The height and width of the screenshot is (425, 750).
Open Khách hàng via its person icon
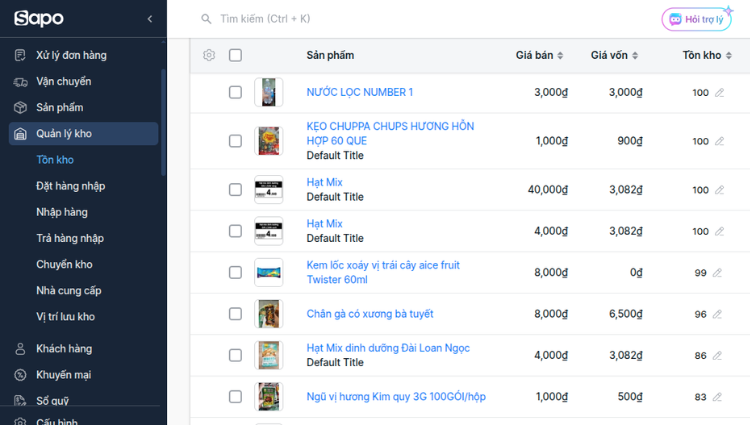[x=20, y=349]
